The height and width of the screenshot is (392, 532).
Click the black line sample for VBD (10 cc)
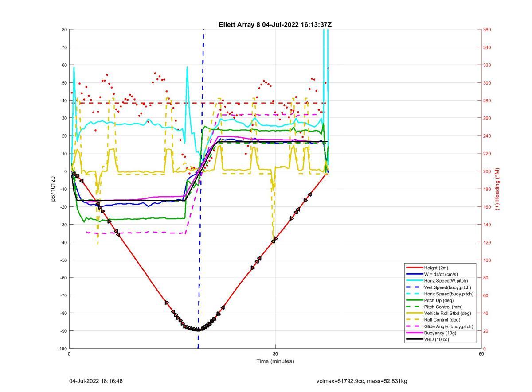414,339
